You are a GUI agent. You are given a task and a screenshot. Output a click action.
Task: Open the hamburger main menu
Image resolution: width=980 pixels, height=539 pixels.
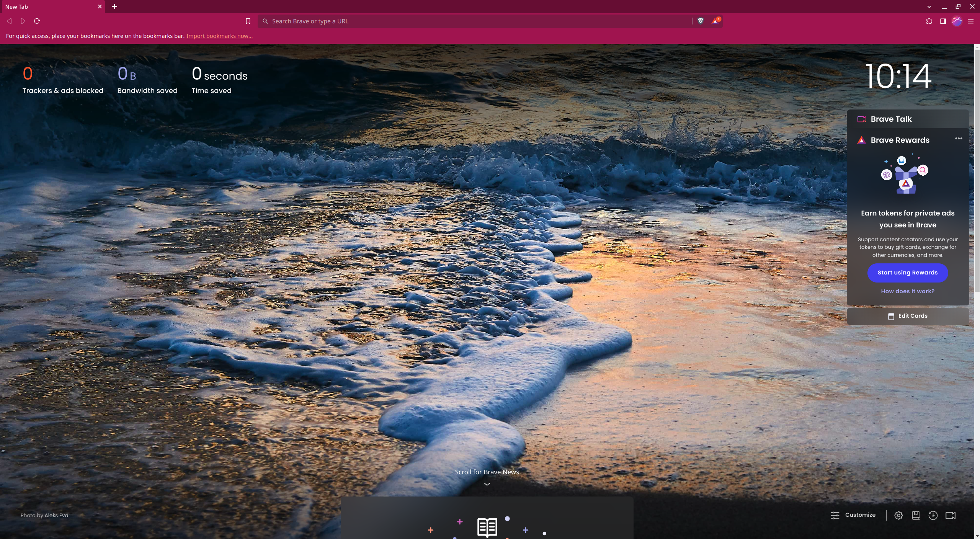(x=970, y=21)
